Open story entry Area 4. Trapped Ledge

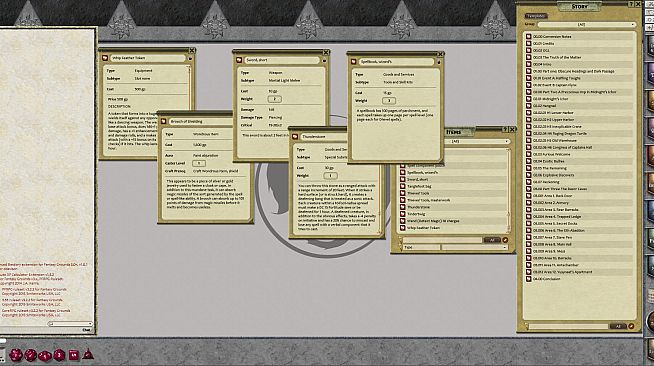[x=528, y=217]
